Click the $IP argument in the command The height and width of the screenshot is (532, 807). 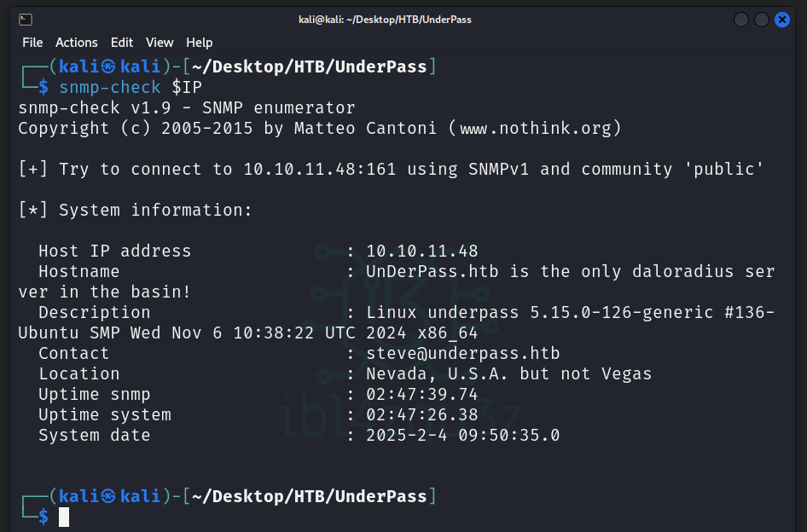tap(187, 87)
